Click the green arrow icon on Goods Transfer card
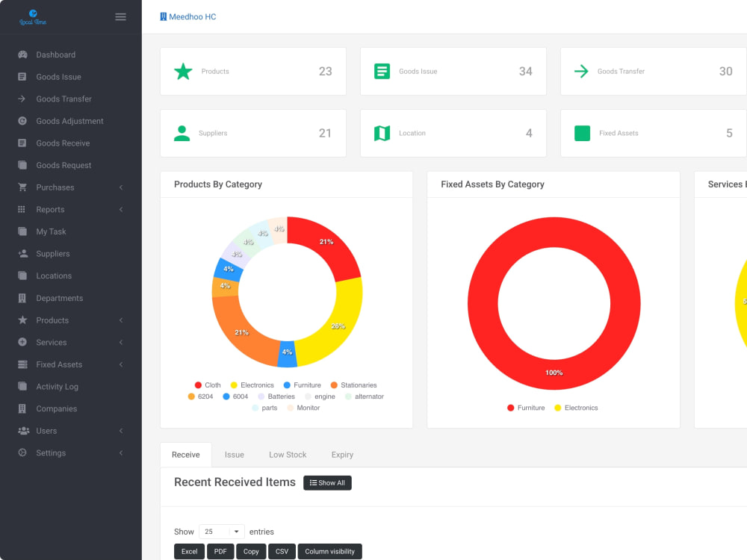 point(581,72)
